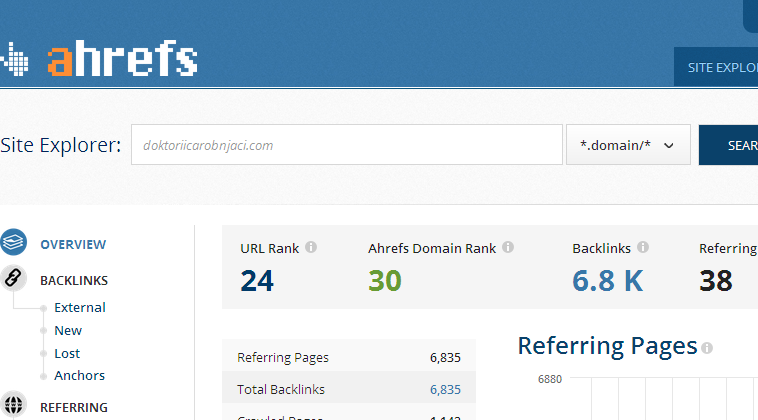Open the Overview layers icon

click(x=14, y=242)
